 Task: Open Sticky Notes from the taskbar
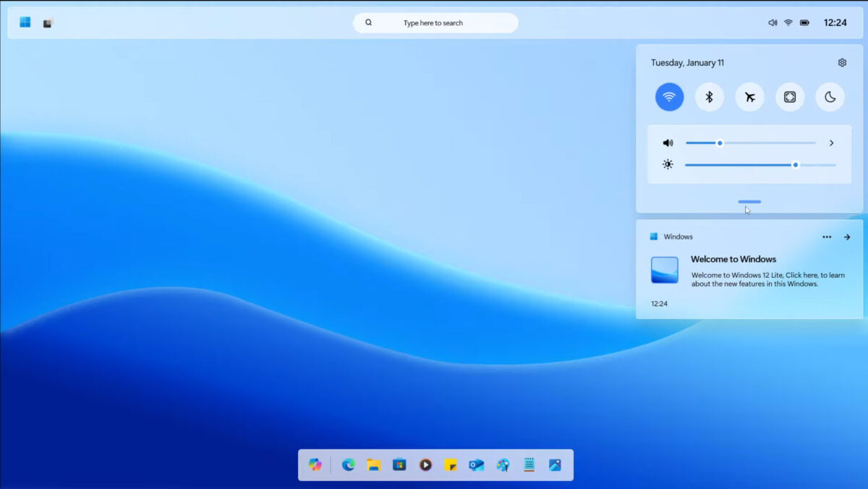tap(451, 465)
